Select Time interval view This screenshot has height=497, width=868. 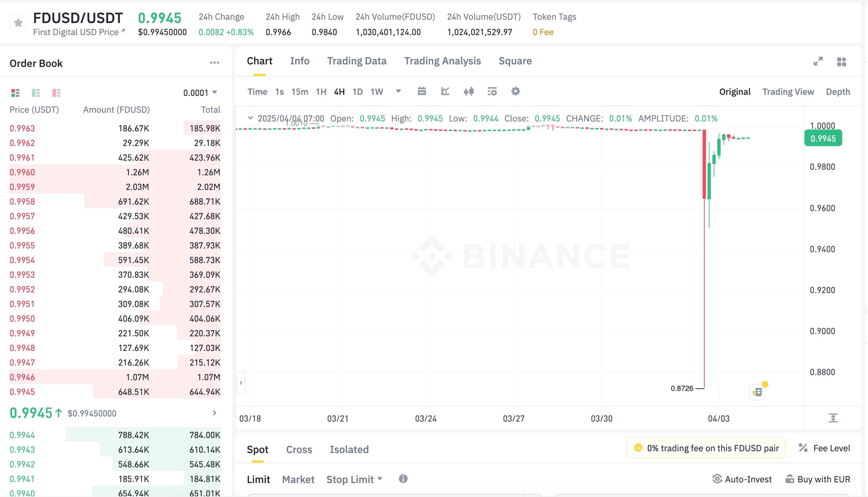click(x=257, y=91)
